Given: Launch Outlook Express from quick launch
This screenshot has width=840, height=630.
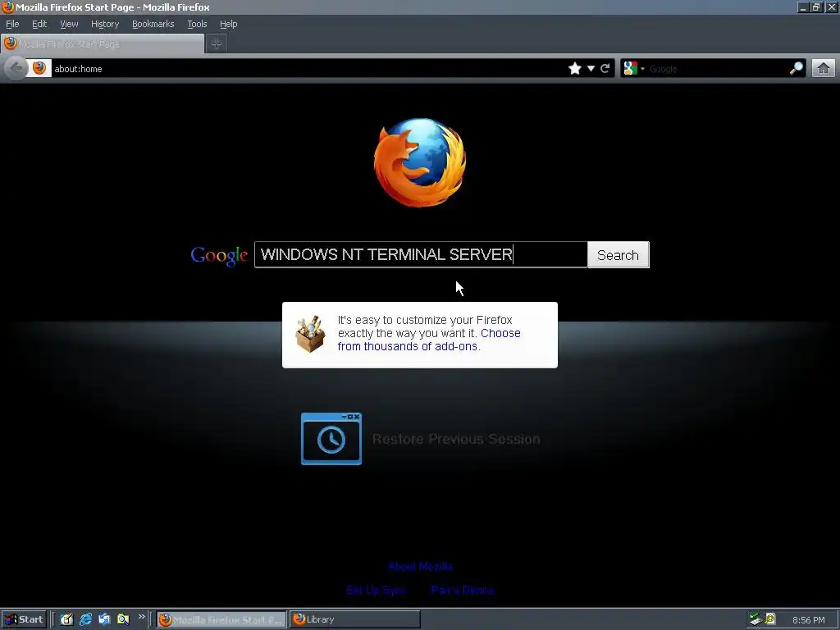Looking at the screenshot, I should 104,619.
